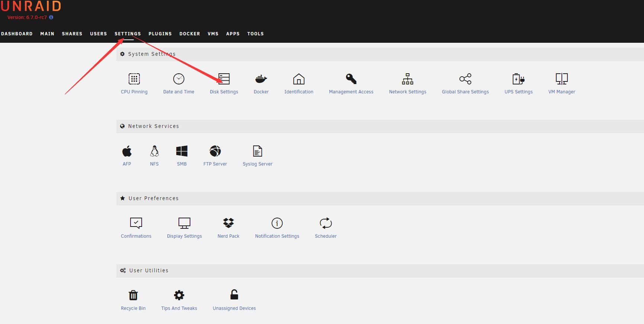Open the Global Share Settings icon
644x324 pixels.
[465, 79]
